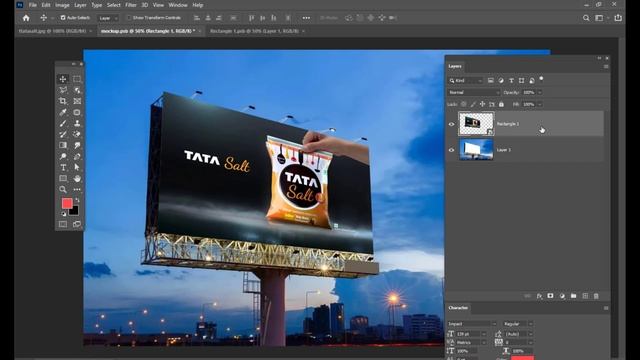640x360 pixels.
Task: Toggle lock all for the layer
Action: [501, 104]
